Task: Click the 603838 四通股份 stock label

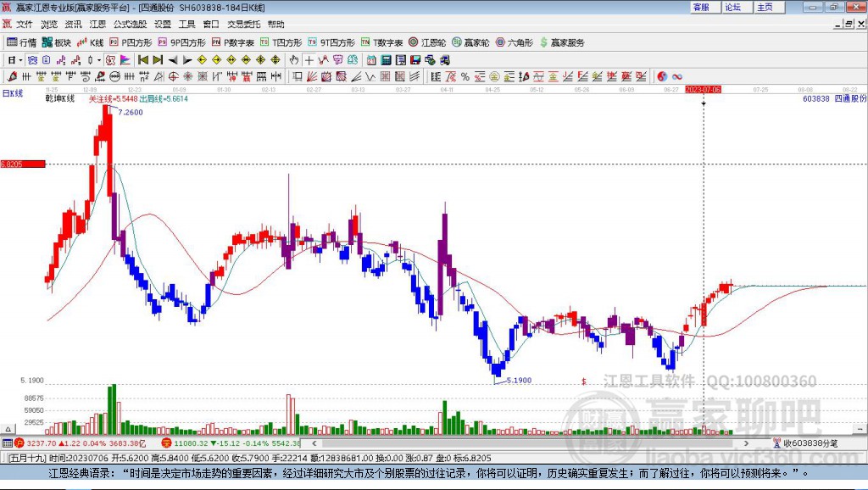Action: [x=834, y=98]
